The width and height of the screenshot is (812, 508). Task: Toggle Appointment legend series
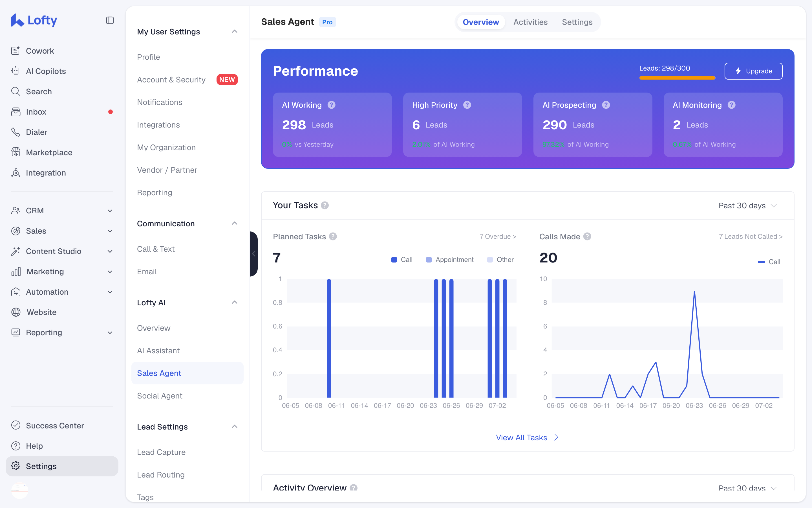pos(450,260)
